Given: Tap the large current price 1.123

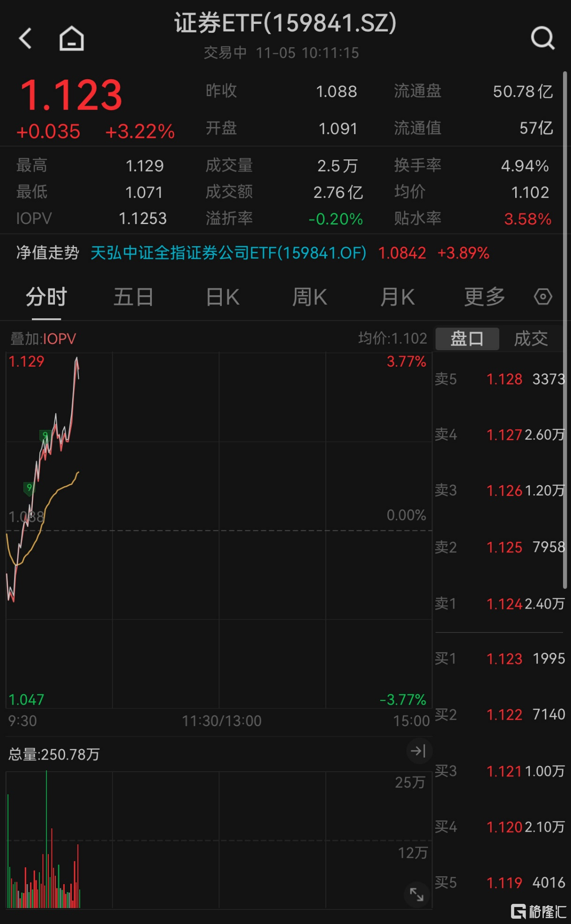Looking at the screenshot, I should 71,95.
